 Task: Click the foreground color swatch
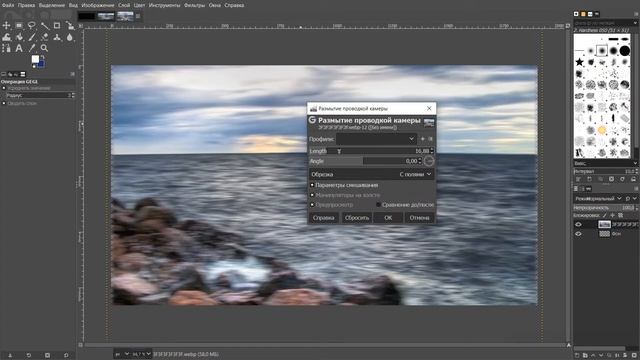pyautogui.click(x=35, y=59)
